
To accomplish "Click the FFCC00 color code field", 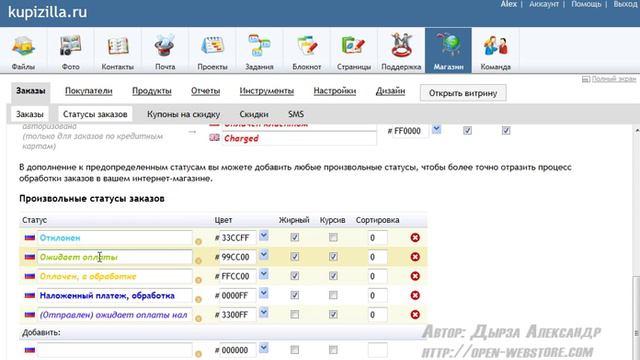I will coord(238,276).
